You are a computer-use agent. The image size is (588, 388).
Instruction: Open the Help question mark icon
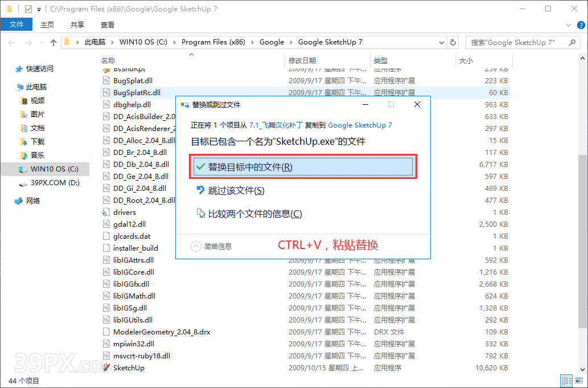(580, 24)
